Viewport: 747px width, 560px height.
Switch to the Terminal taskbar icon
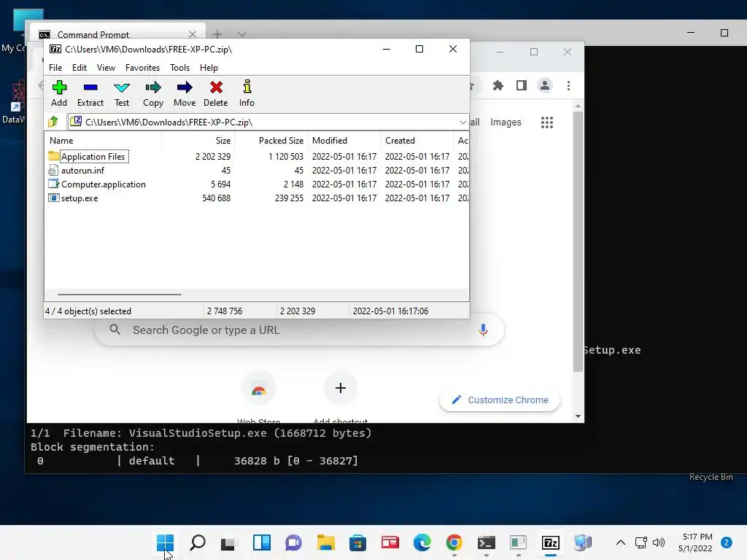click(487, 542)
